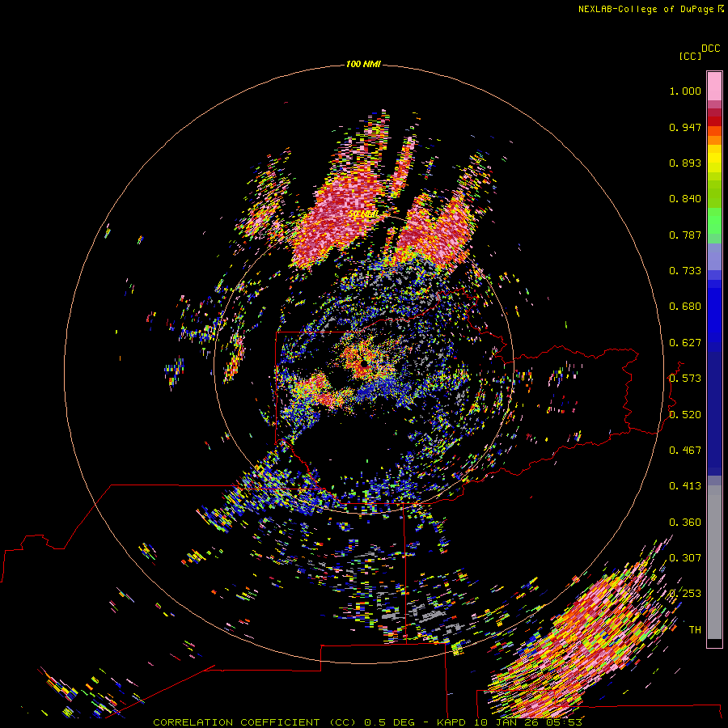Click the 0.573 scale value
The width and height of the screenshot is (728, 728).
pyautogui.click(x=685, y=379)
